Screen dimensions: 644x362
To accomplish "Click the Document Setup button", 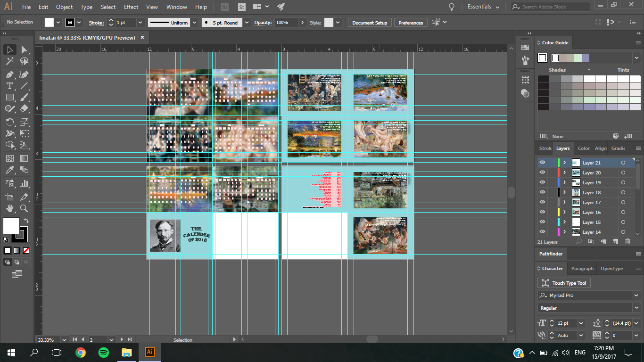I will [370, 23].
